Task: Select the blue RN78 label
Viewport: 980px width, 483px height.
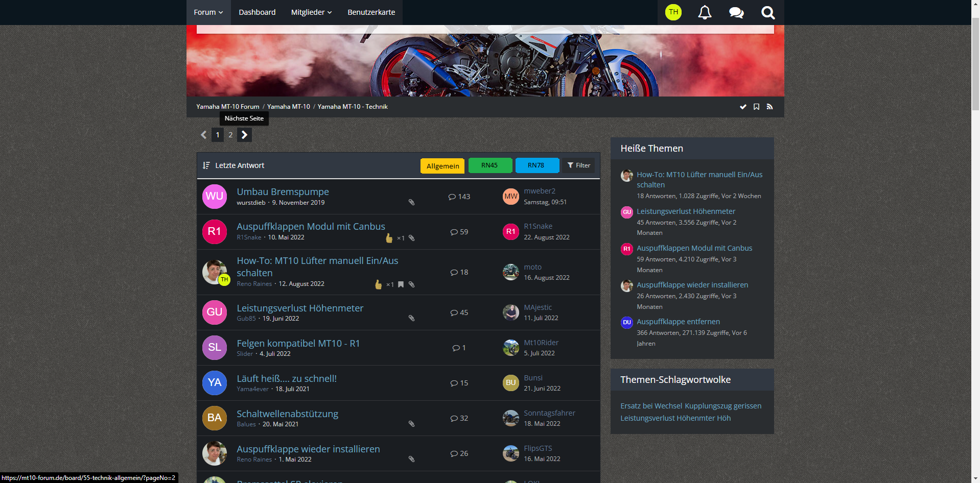Action: [x=535, y=165]
